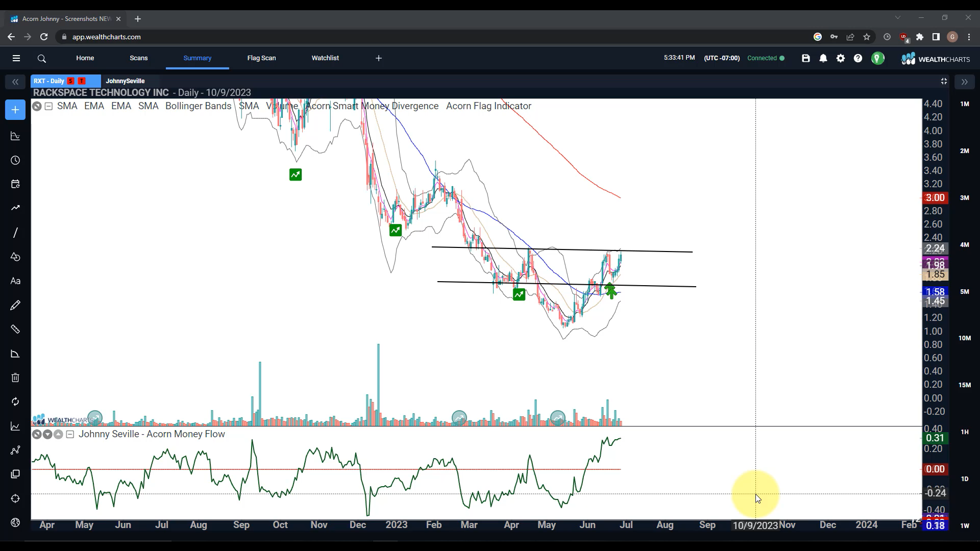The image size is (980, 551).
Task: Click the UTC -07:00 timezone label
Action: pyautogui.click(x=722, y=58)
